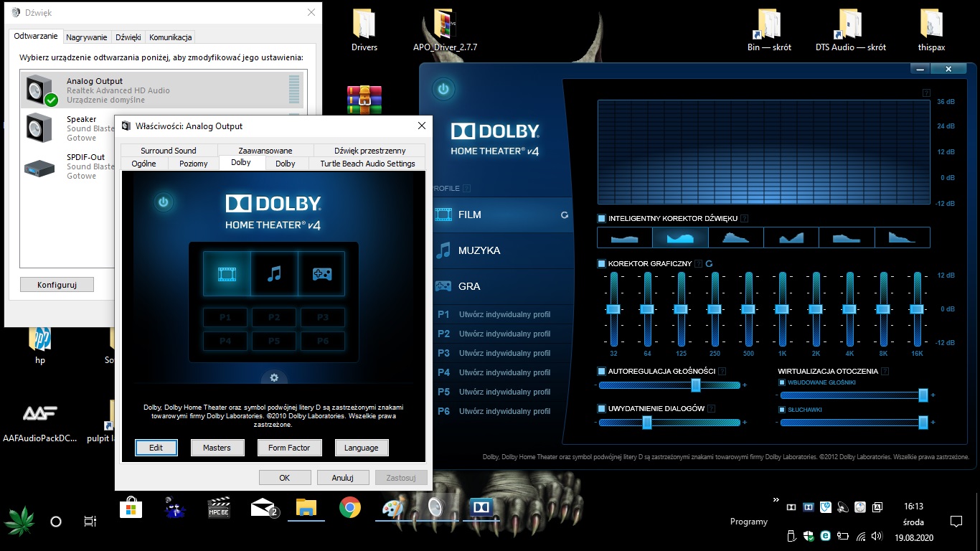Open Turtle Beach Audio Settings tab

(367, 164)
